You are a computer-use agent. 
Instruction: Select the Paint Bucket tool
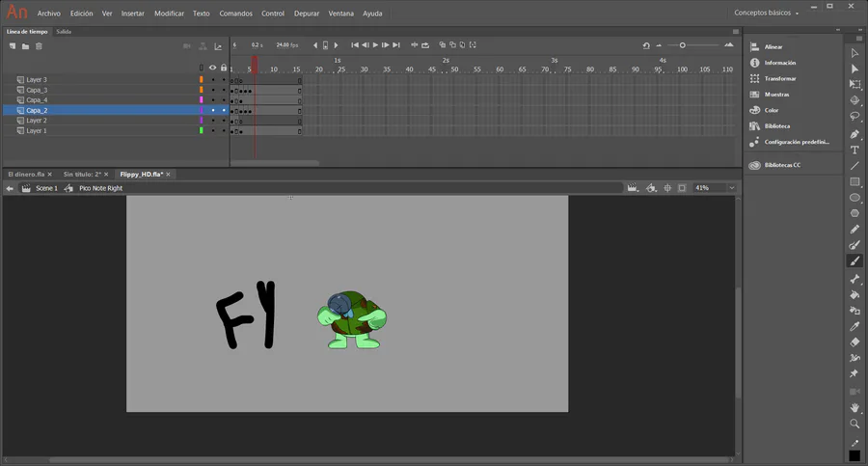point(854,295)
